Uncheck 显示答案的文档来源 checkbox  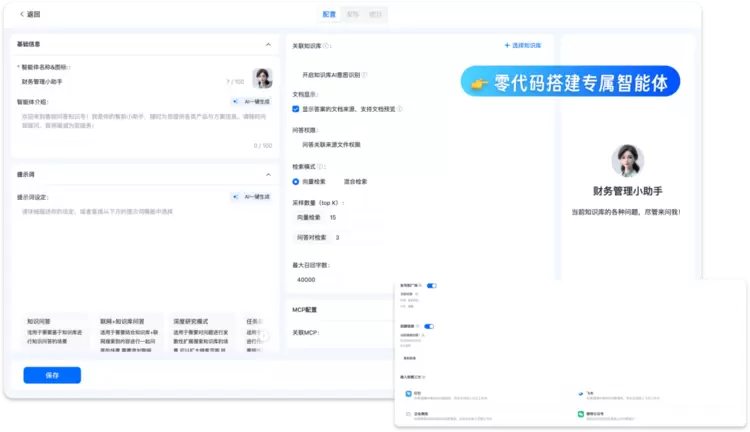296,108
